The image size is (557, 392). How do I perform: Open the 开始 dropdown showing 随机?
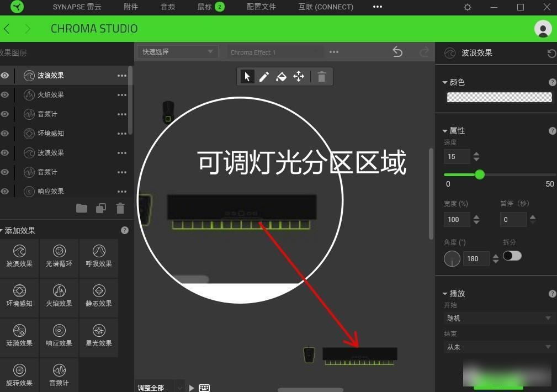498,319
